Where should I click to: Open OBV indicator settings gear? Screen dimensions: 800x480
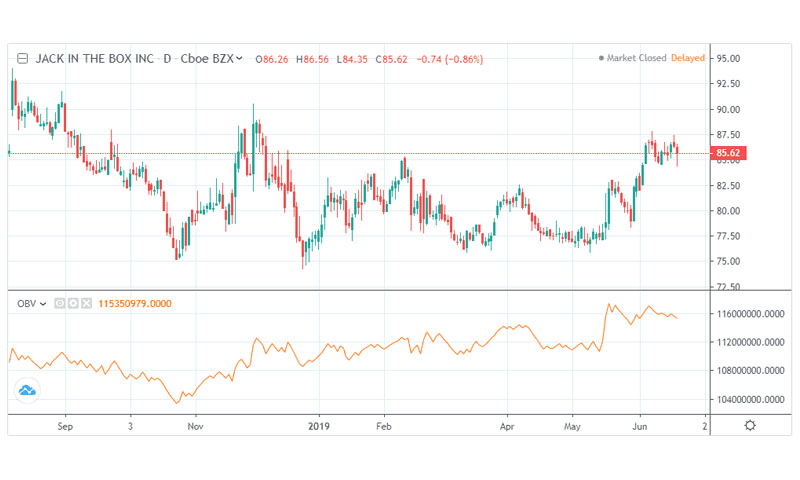click(x=73, y=304)
